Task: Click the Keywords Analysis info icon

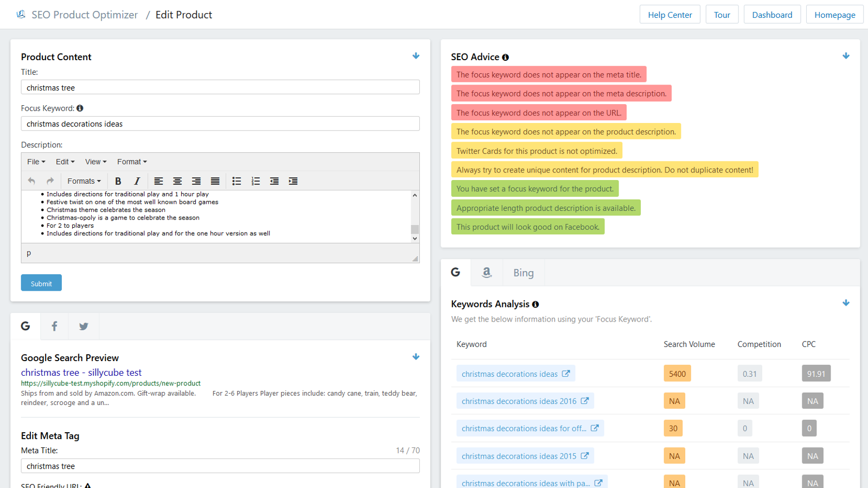Action: tap(535, 305)
